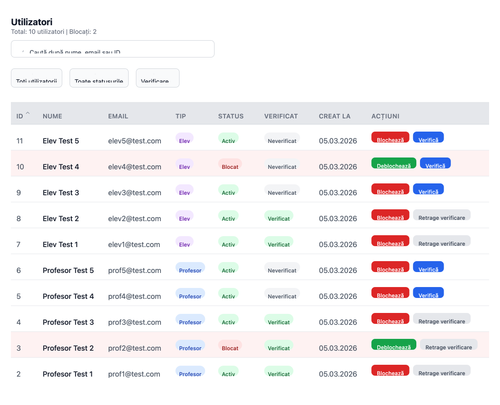Click the NUME column header

pyautogui.click(x=52, y=116)
